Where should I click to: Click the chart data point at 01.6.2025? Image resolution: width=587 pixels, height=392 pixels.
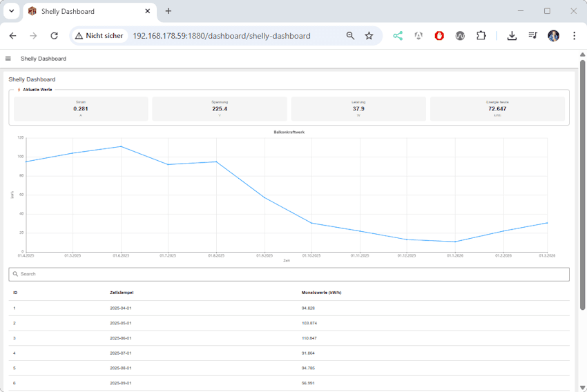(121, 146)
